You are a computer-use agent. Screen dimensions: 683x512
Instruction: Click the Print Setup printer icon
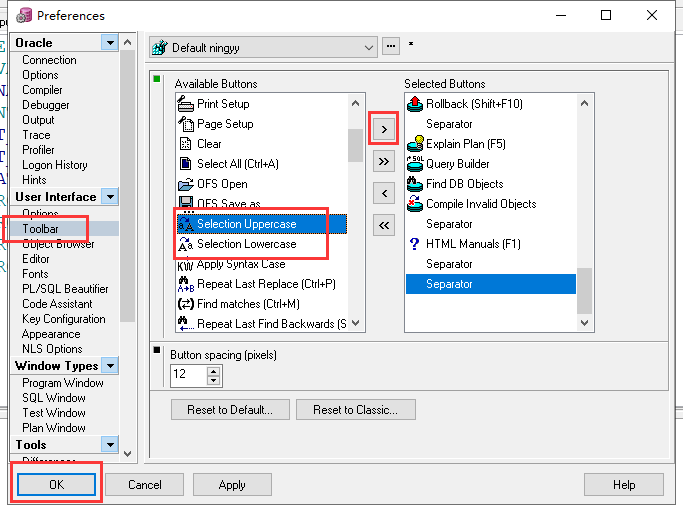tap(186, 104)
